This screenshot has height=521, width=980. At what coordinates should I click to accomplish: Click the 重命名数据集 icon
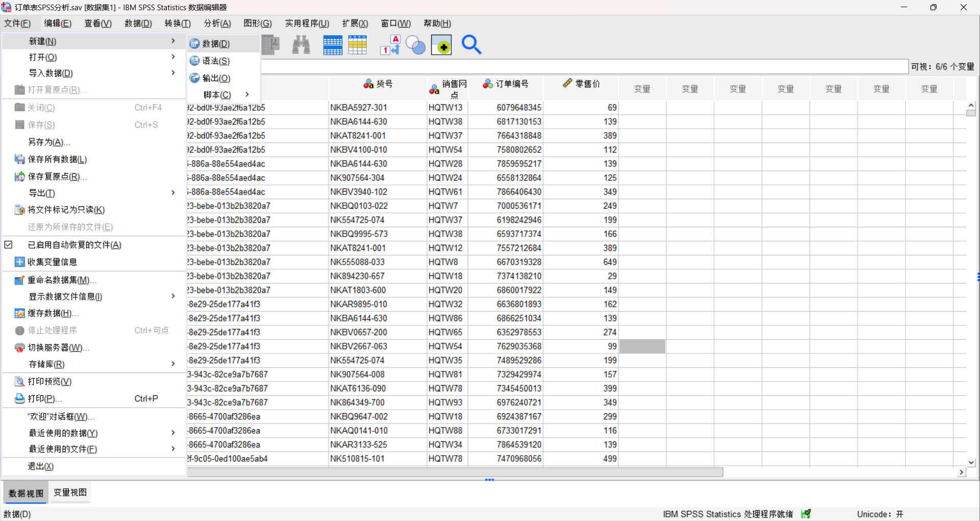(x=19, y=280)
